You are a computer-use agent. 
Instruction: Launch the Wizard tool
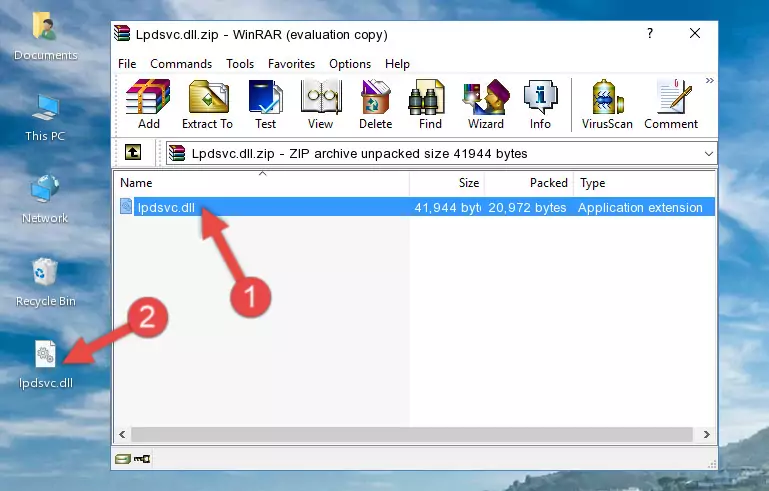[x=486, y=104]
